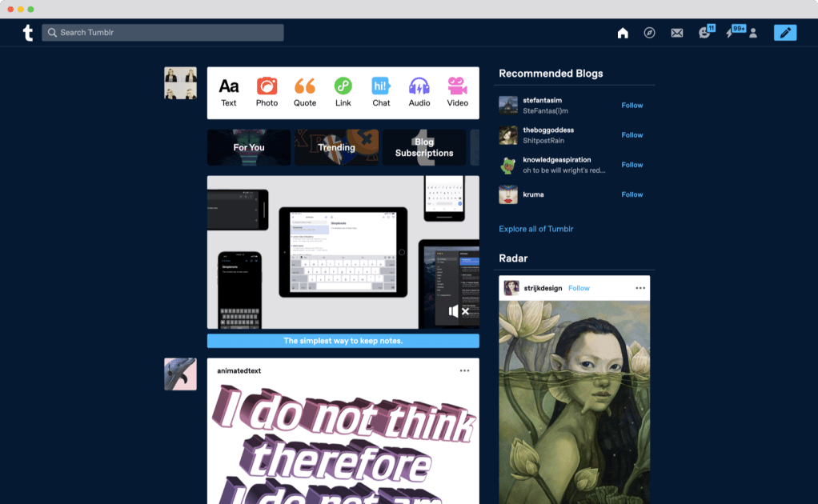Screen dimensions: 818x504
Task: Switch to the For You tab
Action: (x=249, y=147)
